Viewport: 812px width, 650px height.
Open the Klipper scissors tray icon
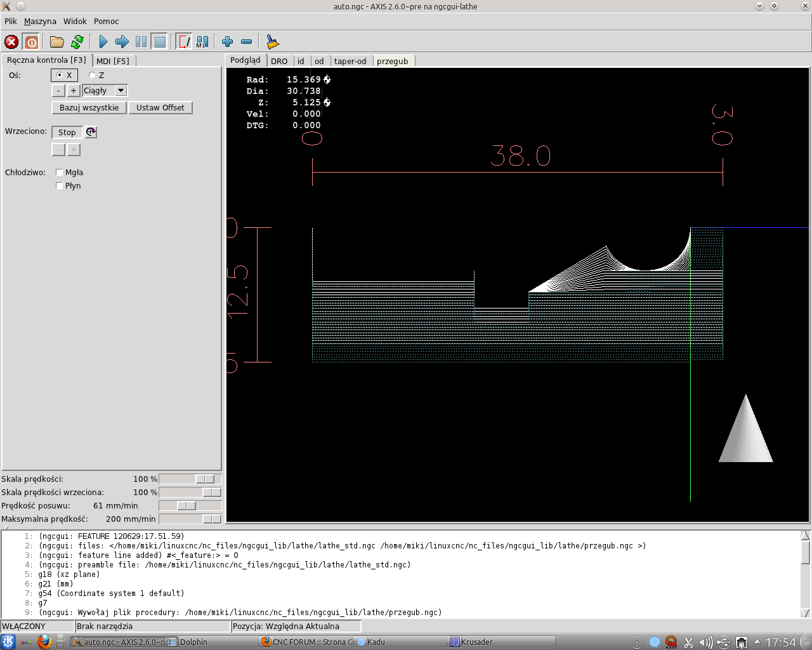click(x=688, y=642)
